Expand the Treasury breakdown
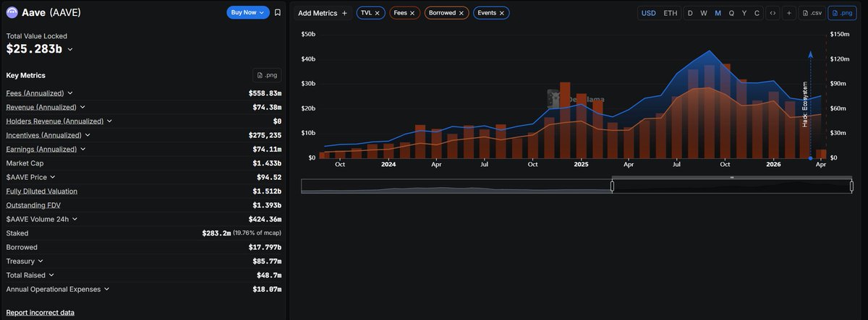This screenshot has width=868, height=320. (x=41, y=261)
